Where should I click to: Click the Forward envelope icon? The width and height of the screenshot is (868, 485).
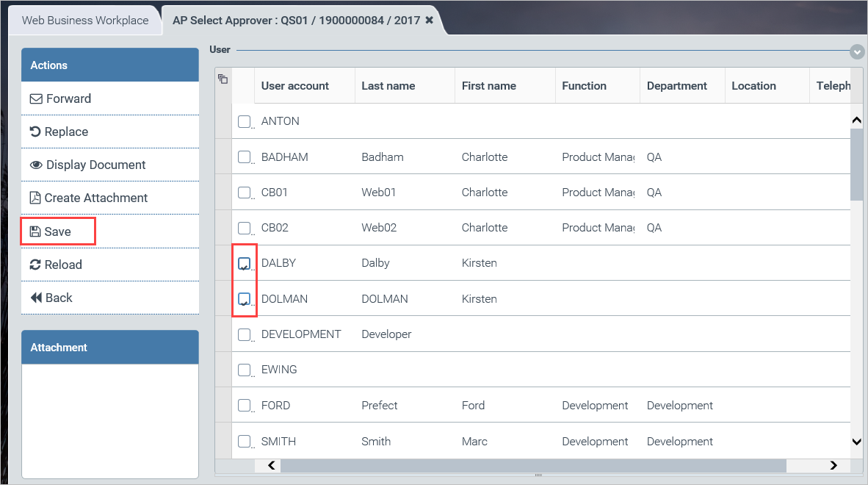point(35,98)
